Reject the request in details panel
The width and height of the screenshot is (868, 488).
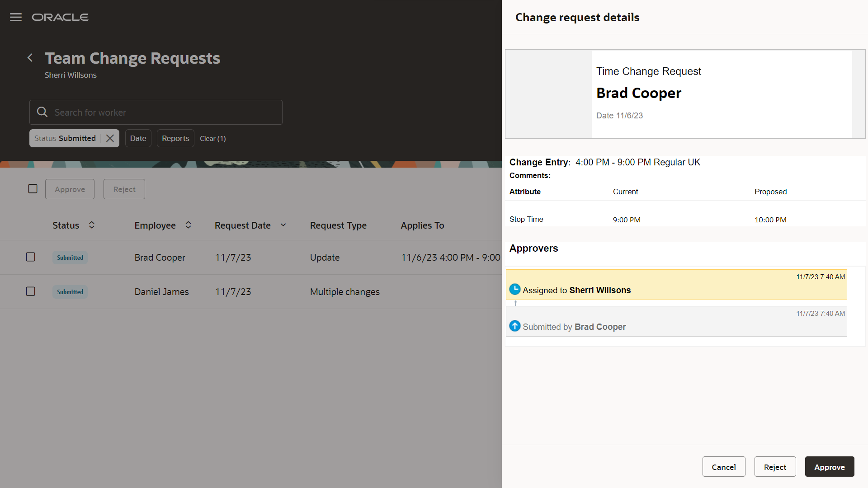(775, 467)
